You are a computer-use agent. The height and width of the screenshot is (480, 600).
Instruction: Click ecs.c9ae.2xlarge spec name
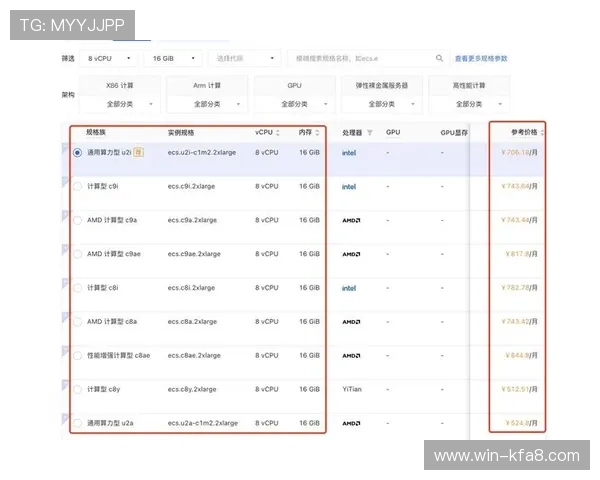click(x=194, y=254)
